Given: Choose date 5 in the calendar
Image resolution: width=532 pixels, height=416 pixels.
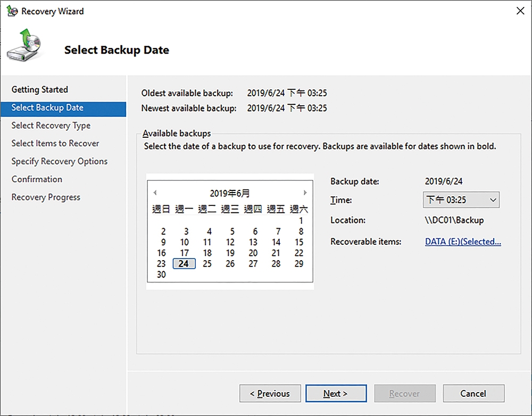Looking at the screenshot, I should pos(232,231).
